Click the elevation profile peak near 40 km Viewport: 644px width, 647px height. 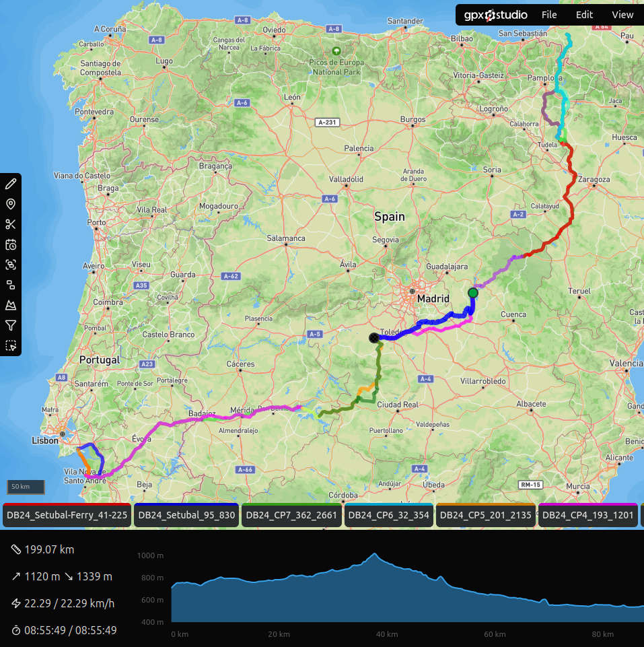tap(373, 555)
